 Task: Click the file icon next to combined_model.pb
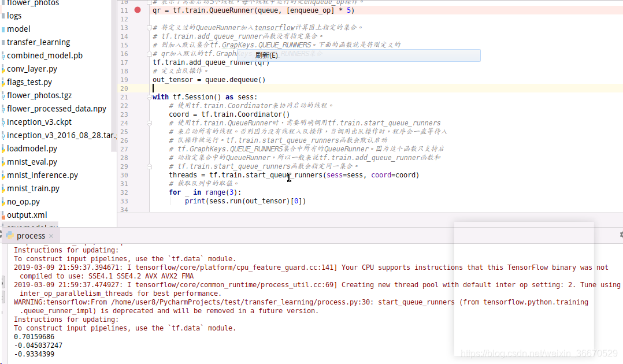click(5, 55)
